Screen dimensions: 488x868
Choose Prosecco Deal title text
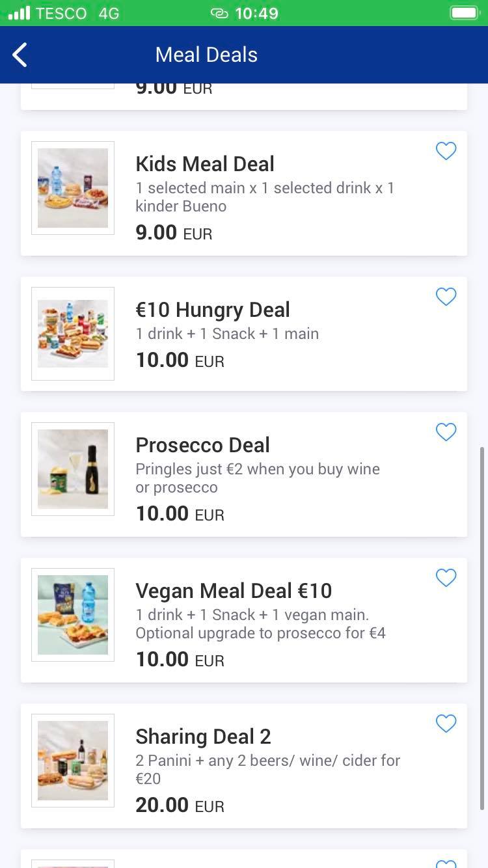[x=202, y=445]
